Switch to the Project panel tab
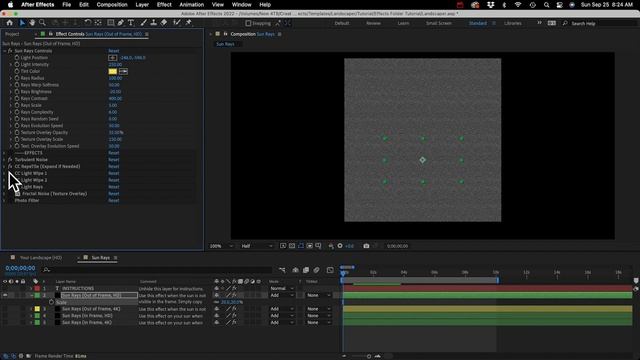 pos(12,34)
